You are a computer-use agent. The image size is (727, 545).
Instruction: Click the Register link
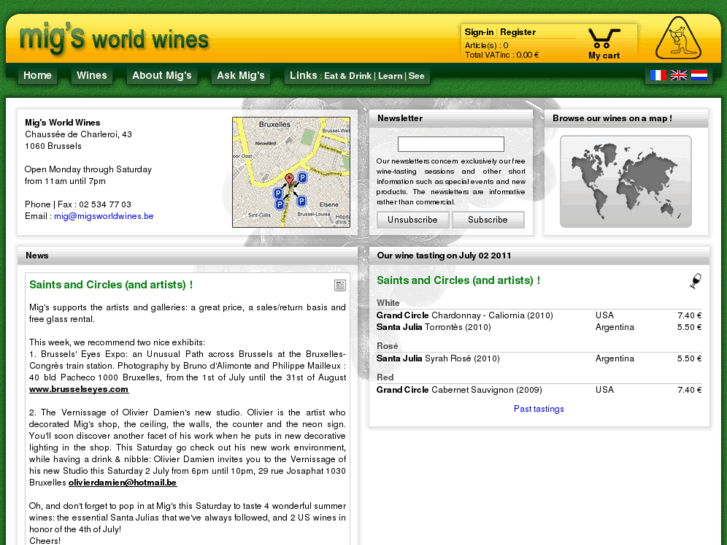click(x=518, y=32)
